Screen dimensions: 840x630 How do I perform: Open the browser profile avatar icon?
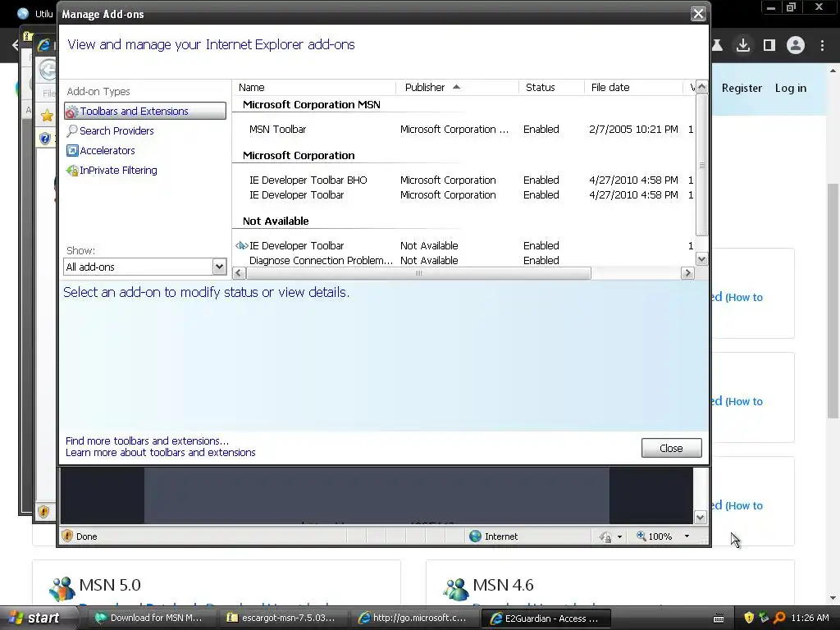(796, 45)
